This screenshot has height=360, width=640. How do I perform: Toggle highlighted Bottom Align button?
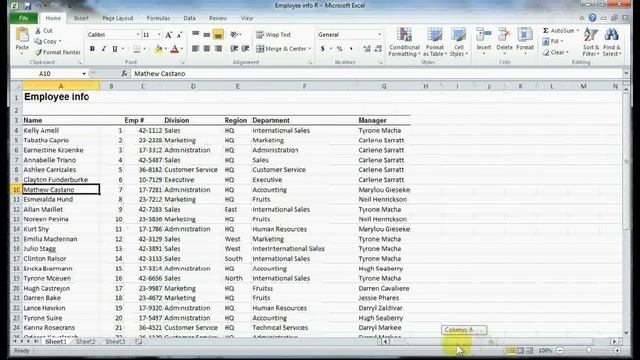[218, 35]
